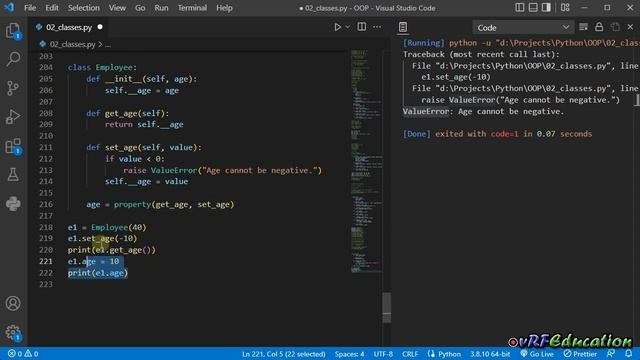Viewport: 640px width, 360px height.
Task: Expand run options dropdown arrow
Action: coord(348,27)
